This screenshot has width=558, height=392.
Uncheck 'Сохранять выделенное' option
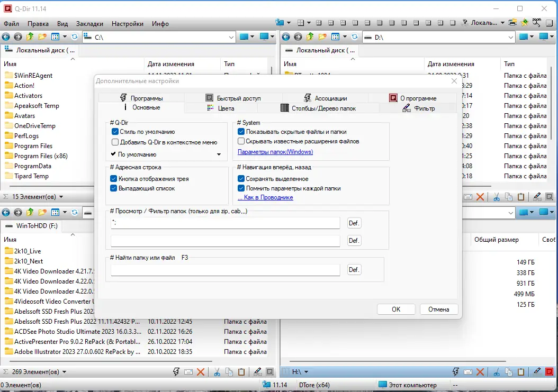[x=241, y=179]
